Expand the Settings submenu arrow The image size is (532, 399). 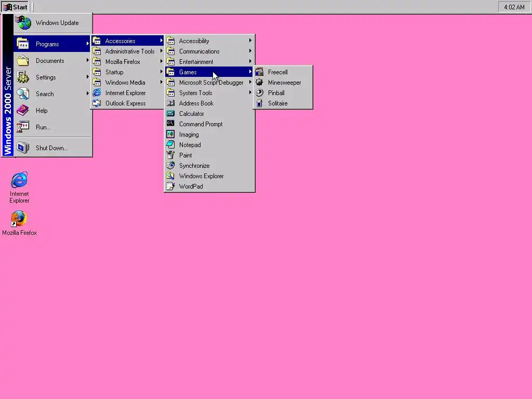pyautogui.click(x=87, y=77)
